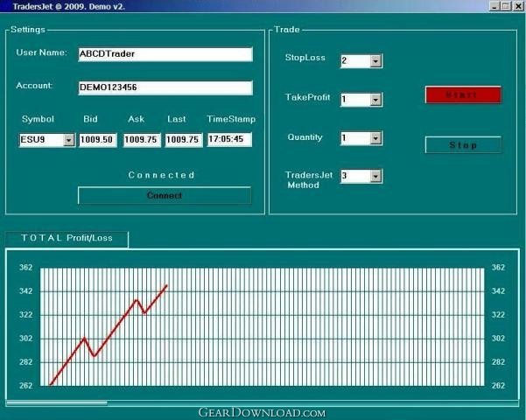Click the 'Quantity' label
This screenshot has width=526, height=420.
click(305, 137)
